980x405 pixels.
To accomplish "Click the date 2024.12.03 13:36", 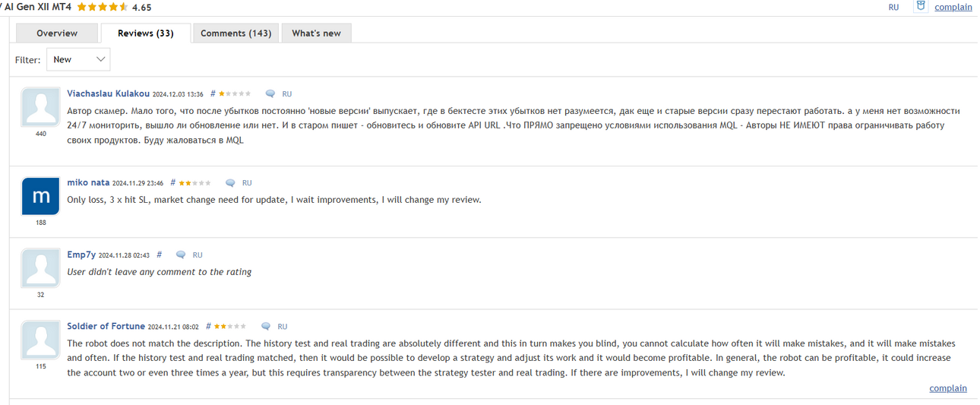I will [x=178, y=94].
